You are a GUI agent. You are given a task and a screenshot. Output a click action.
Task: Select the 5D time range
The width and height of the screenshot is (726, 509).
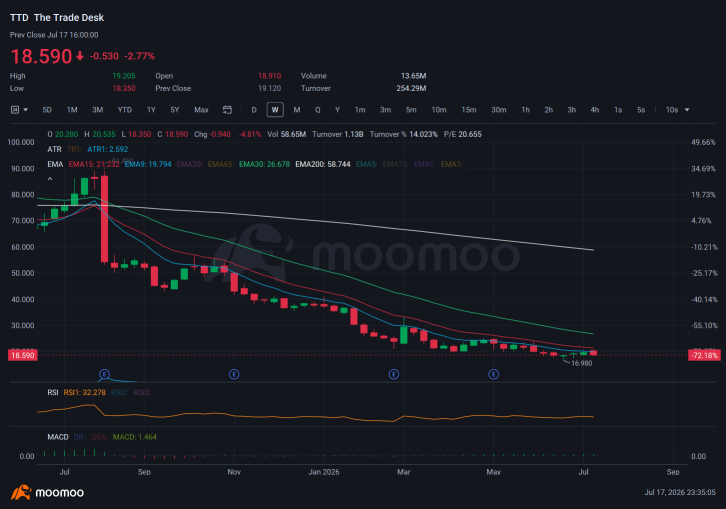pyautogui.click(x=47, y=110)
